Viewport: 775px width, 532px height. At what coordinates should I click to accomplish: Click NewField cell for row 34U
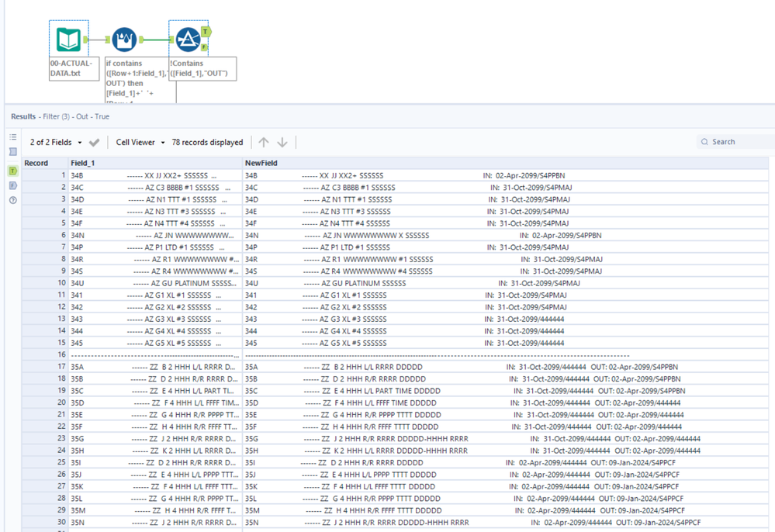pyautogui.click(x=506, y=283)
